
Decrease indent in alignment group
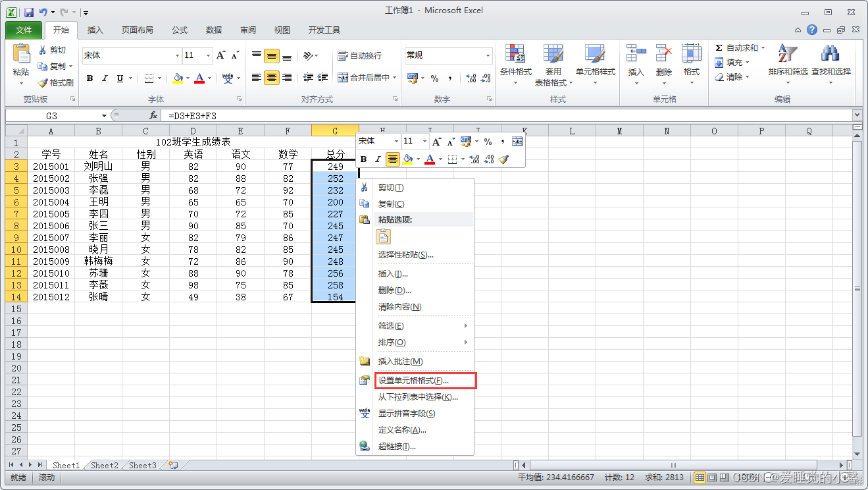pos(308,78)
